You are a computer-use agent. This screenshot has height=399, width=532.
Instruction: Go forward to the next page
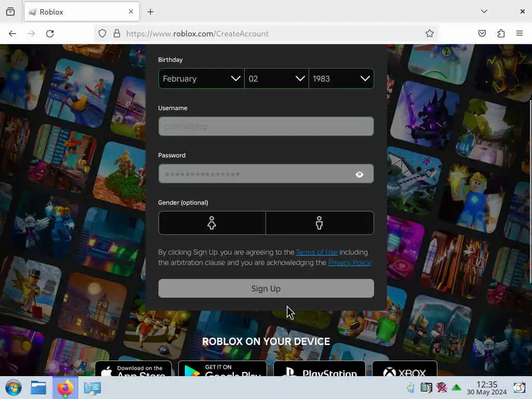pos(31,34)
